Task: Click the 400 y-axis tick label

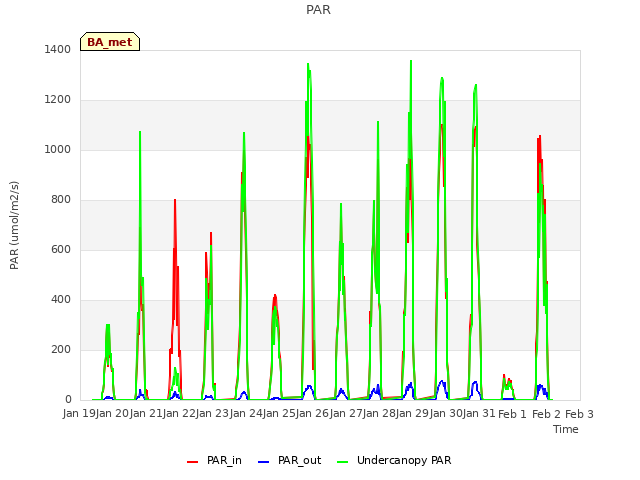Action: point(61,300)
